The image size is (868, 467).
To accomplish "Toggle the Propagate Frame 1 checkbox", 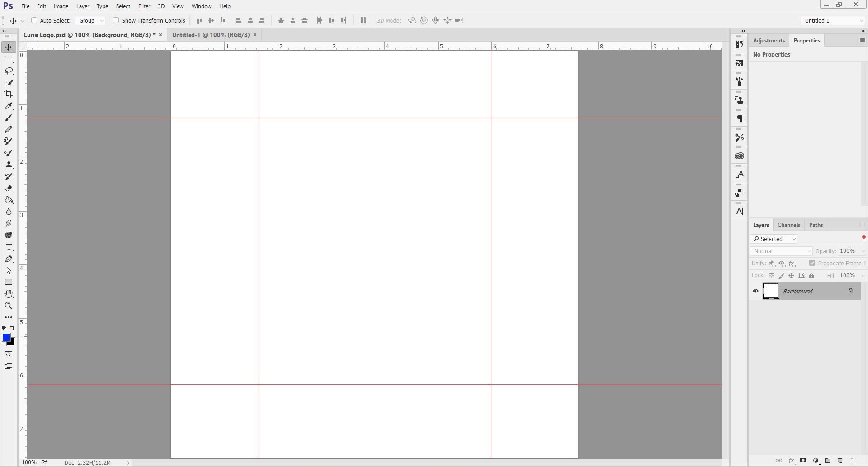I will click(x=812, y=263).
